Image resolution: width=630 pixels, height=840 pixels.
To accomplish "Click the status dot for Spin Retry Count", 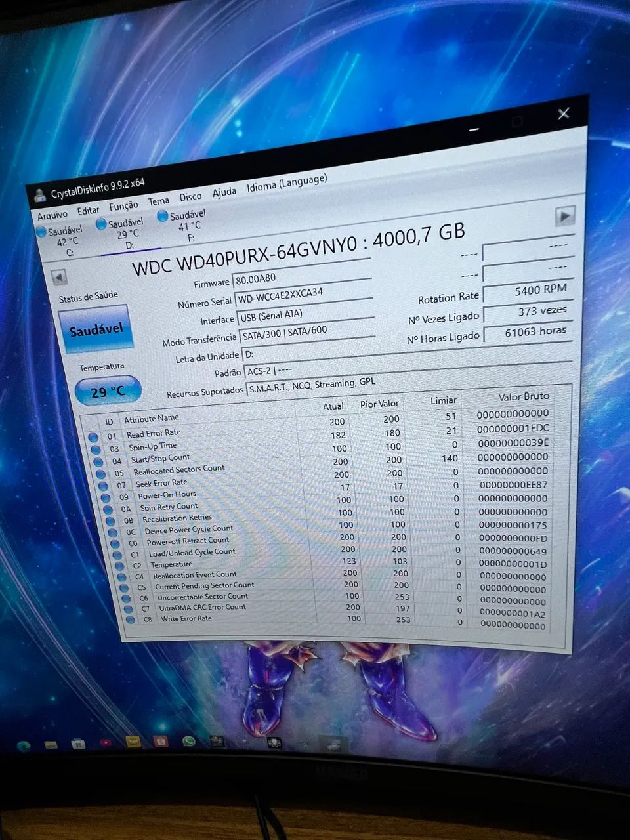I will (108, 510).
